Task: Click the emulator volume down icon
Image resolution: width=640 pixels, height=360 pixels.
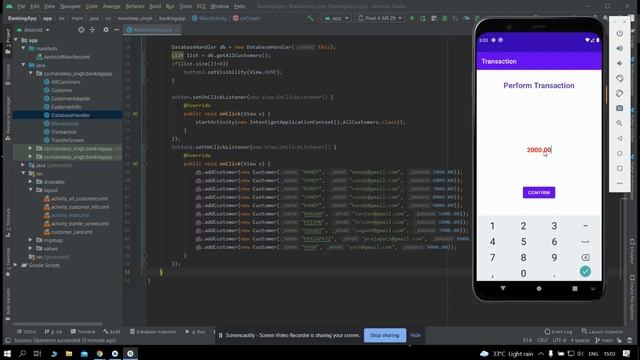Action: point(620,63)
